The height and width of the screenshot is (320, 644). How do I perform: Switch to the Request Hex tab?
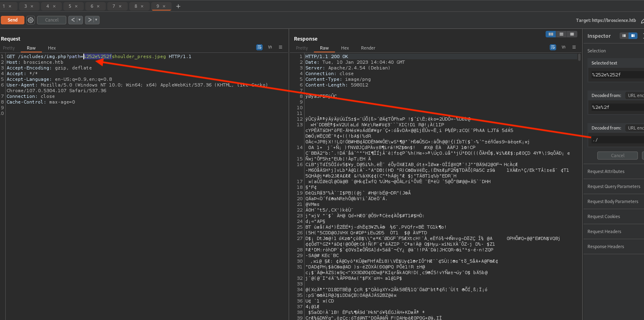click(x=52, y=48)
